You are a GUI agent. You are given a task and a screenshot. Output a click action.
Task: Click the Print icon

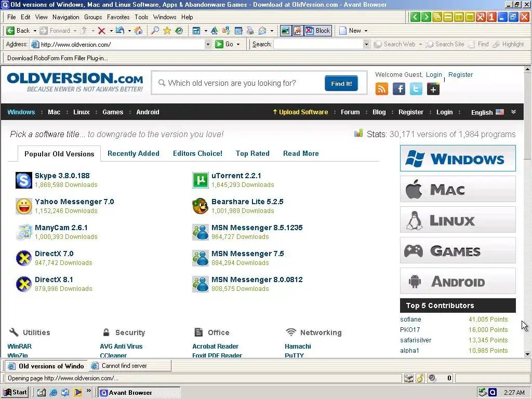250,31
